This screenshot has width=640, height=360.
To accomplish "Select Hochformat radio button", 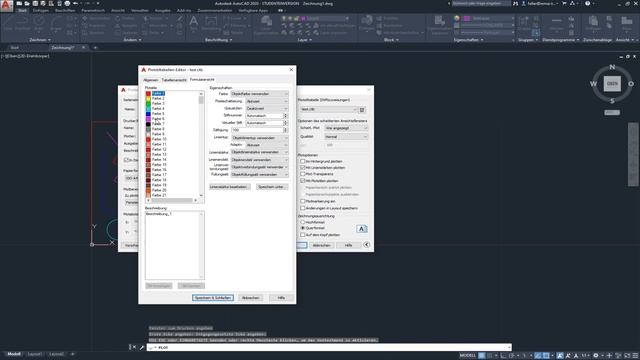I will point(303,222).
